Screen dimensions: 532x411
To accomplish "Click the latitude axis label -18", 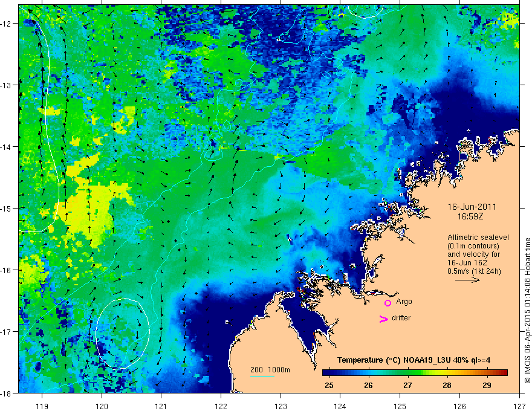I will (x=6, y=393).
